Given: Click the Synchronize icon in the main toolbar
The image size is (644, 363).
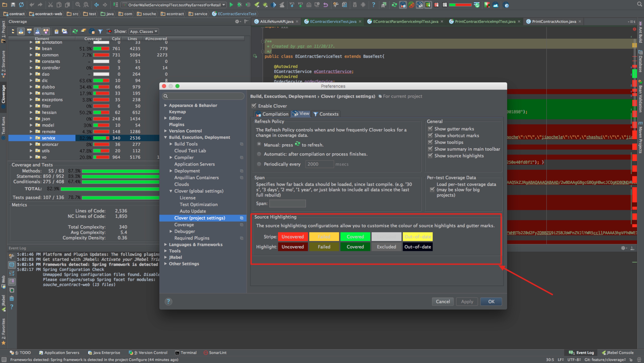Looking at the screenshot, I should pos(21,5).
